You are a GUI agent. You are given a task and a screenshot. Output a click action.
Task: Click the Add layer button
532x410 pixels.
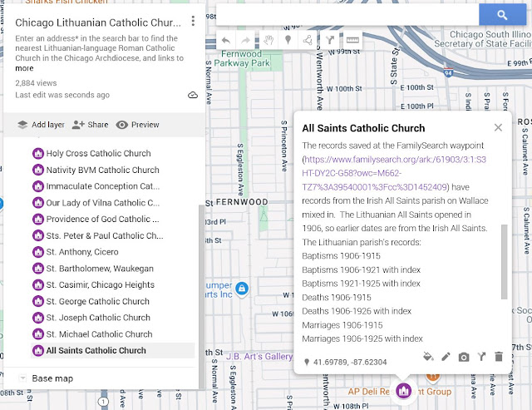pyautogui.click(x=41, y=125)
